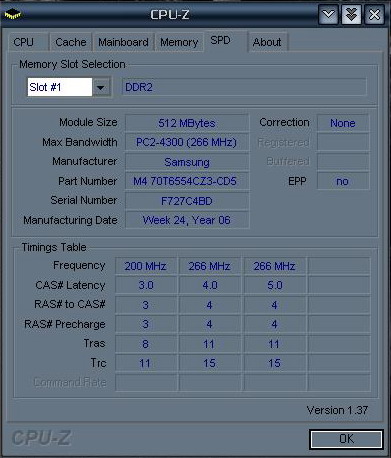Click the CPU-Z chip icon in title bar
The width and height of the screenshot is (391, 458).
12,14
